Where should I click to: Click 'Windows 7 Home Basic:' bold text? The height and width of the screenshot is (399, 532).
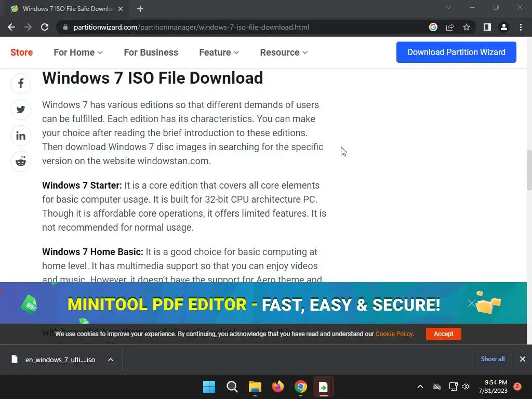click(x=92, y=252)
